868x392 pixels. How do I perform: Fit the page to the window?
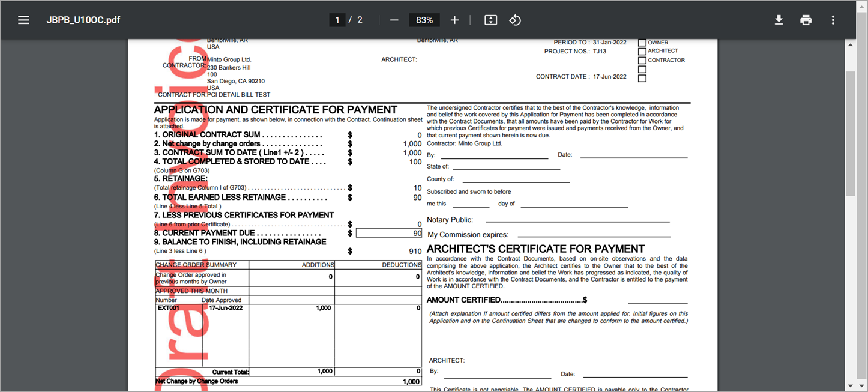[490, 20]
